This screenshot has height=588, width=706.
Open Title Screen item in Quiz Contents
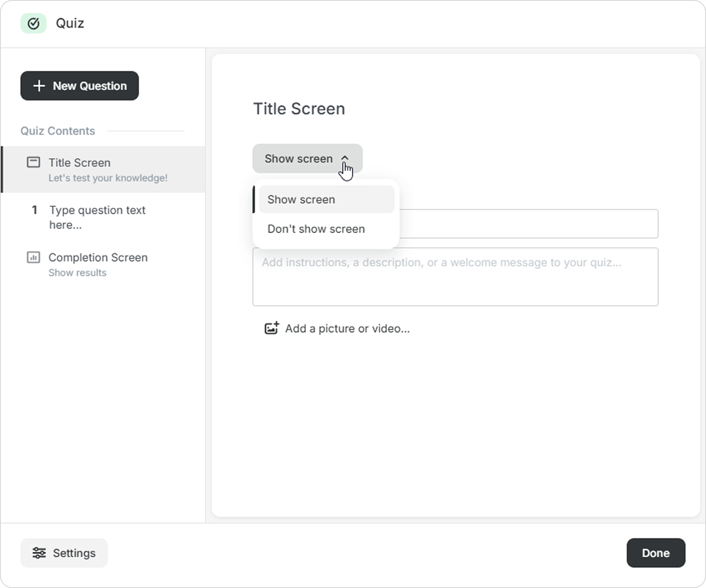click(x=103, y=169)
